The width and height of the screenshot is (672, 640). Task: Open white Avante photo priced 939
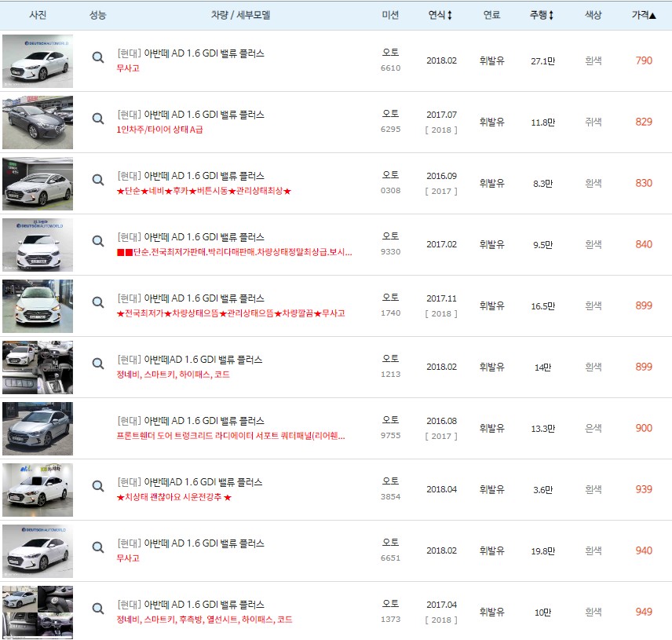click(38, 490)
